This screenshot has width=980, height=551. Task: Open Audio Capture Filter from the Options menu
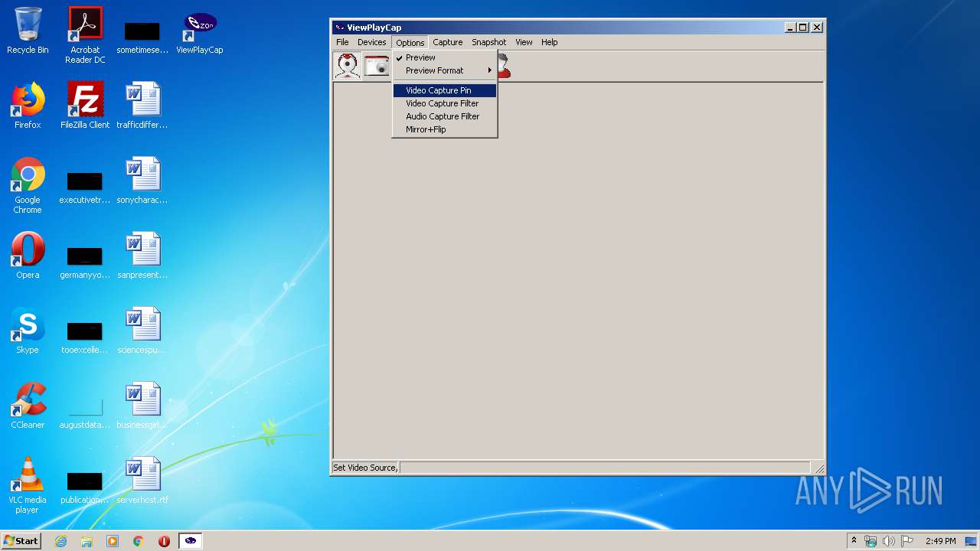pos(444,116)
